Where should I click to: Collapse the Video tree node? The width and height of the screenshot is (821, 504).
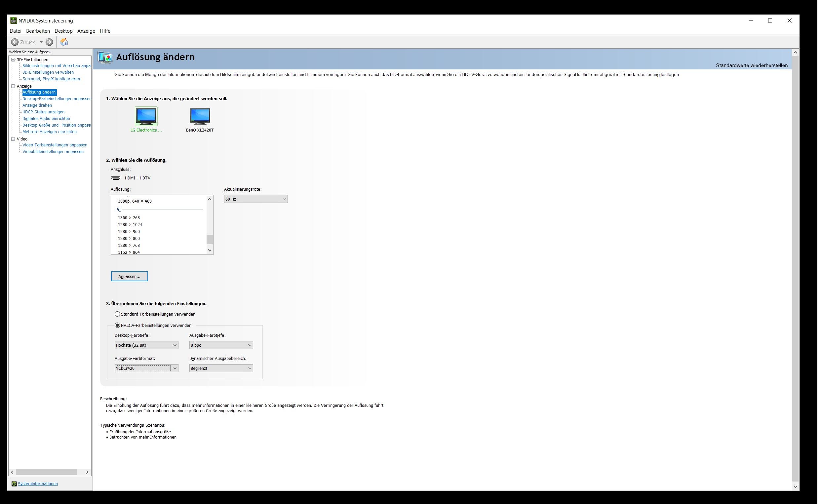(x=13, y=139)
